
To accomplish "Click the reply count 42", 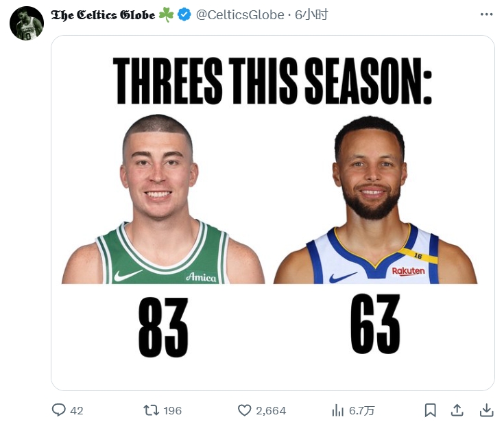I will 77,410.
